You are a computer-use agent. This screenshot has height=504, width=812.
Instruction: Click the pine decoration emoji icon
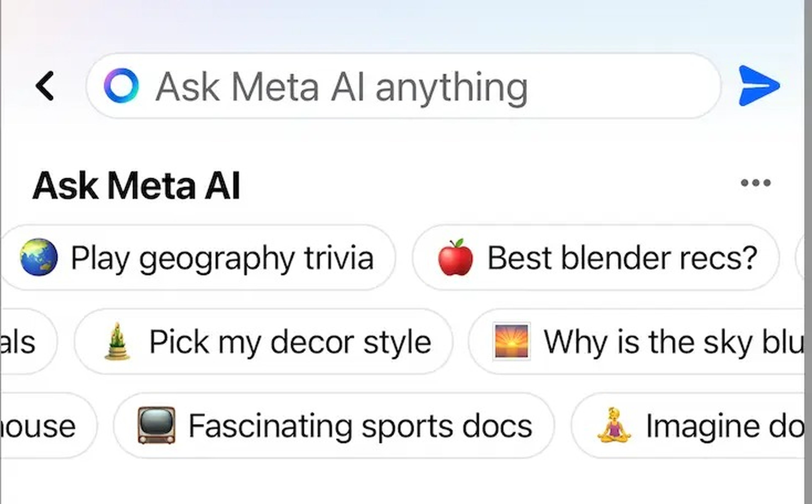click(117, 341)
